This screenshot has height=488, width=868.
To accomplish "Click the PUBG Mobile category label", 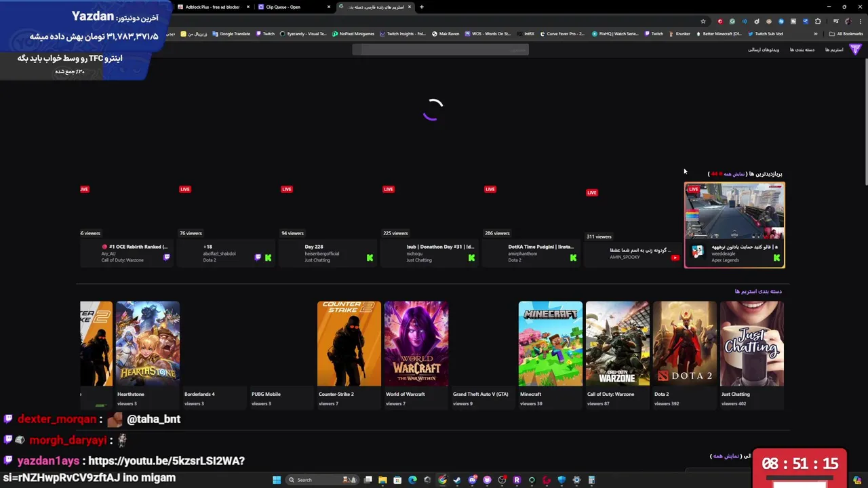I will 266,394.
